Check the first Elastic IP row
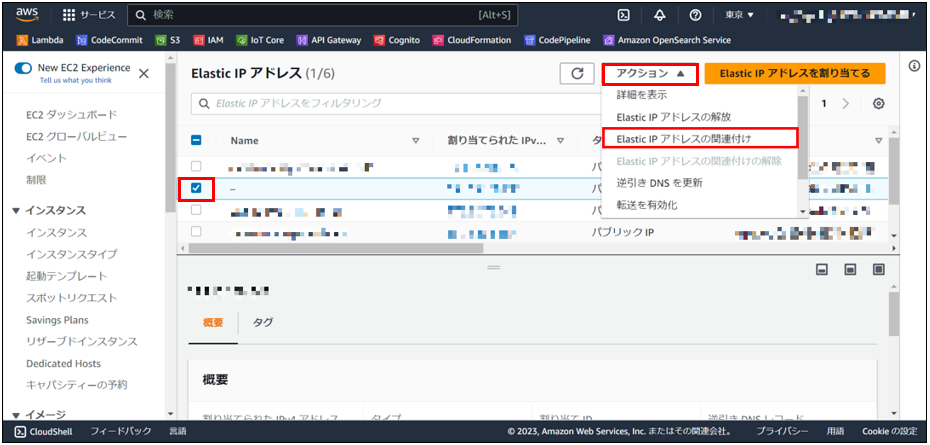 point(196,166)
